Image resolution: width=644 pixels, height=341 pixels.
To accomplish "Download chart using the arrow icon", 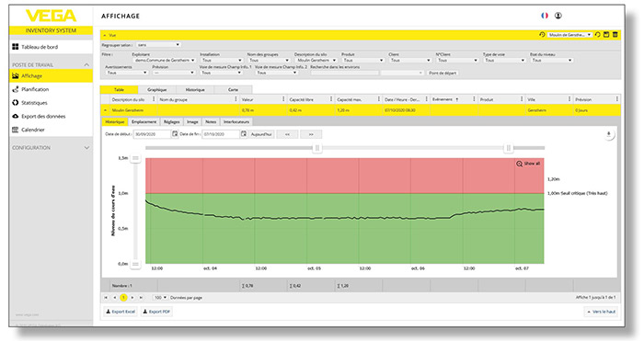I will click(x=609, y=134).
